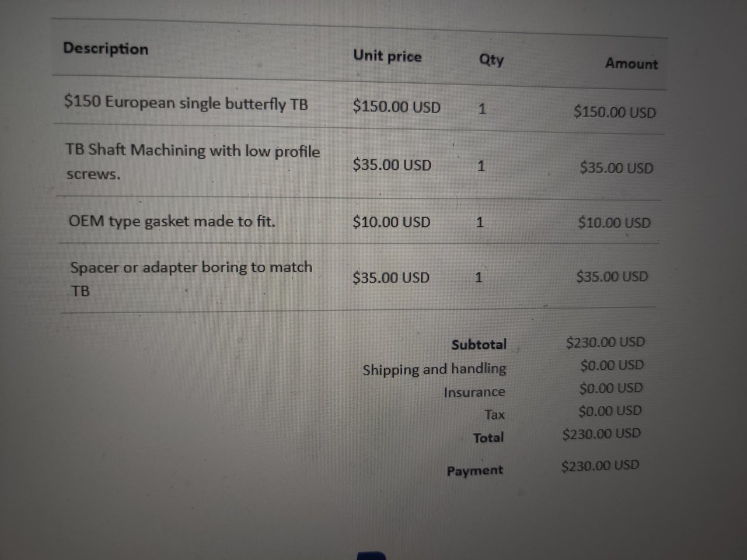
Task: Click the $10.00 USD unit price
Action: point(391,222)
